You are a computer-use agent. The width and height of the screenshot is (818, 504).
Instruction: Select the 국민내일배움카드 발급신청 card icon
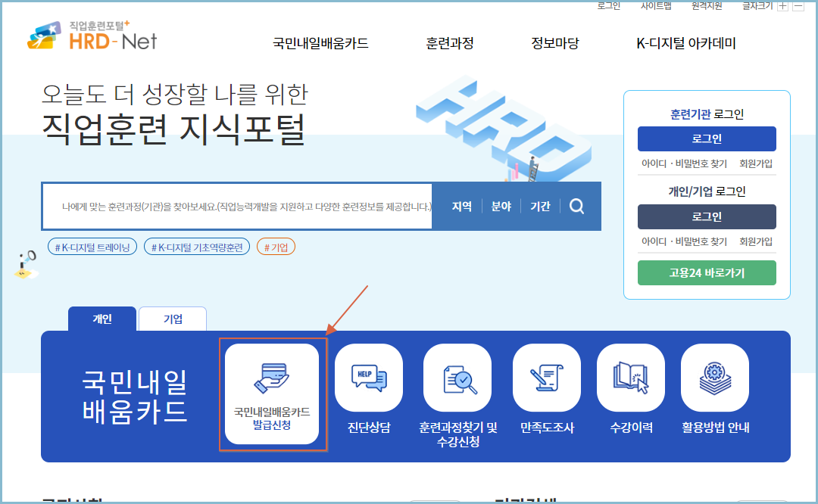pyautogui.click(x=273, y=377)
